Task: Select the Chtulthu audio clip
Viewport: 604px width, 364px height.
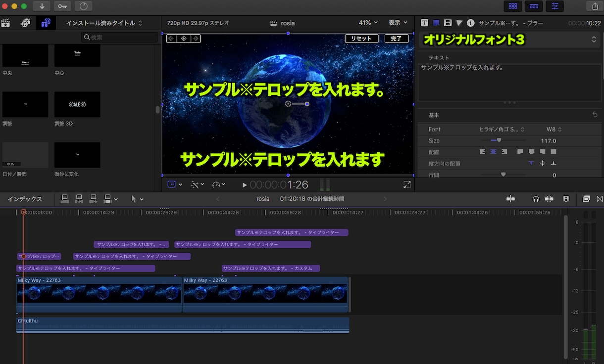Action: pos(183,325)
